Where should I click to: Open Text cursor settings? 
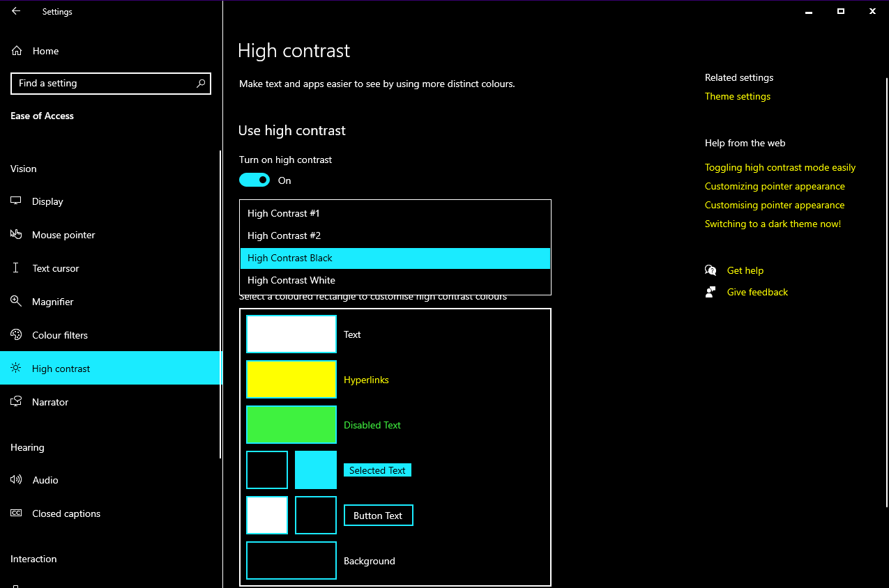tap(110, 268)
